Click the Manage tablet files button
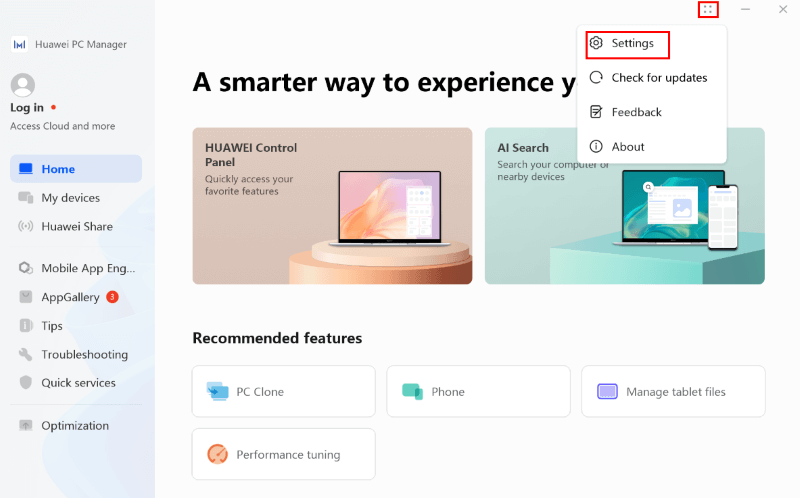The height and width of the screenshot is (498, 800). tap(673, 391)
